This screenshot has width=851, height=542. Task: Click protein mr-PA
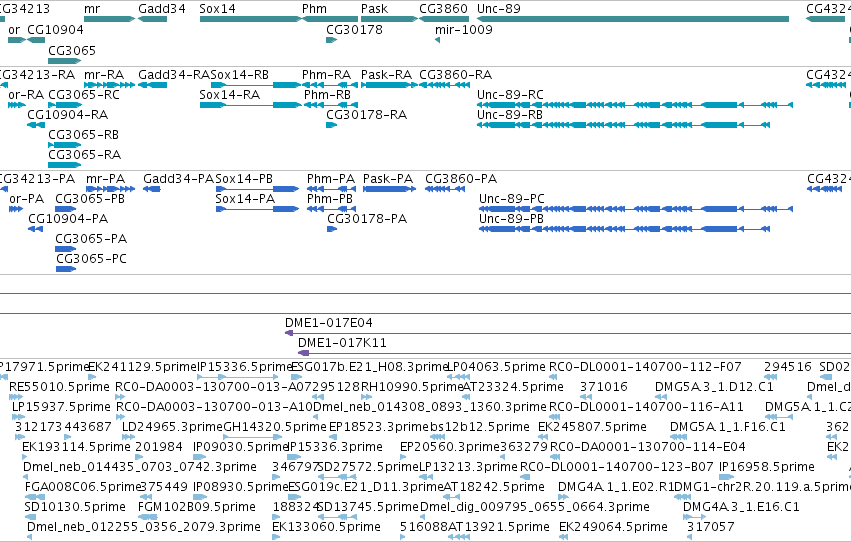click(x=111, y=189)
